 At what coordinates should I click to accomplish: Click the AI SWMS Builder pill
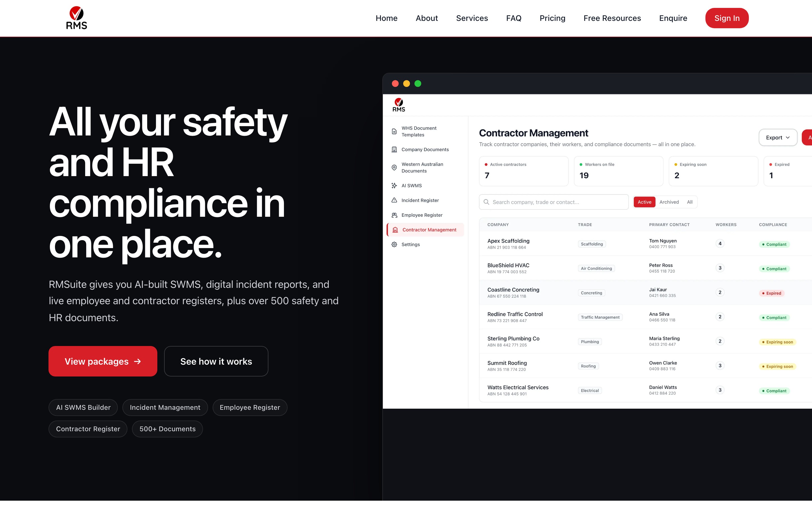click(83, 408)
